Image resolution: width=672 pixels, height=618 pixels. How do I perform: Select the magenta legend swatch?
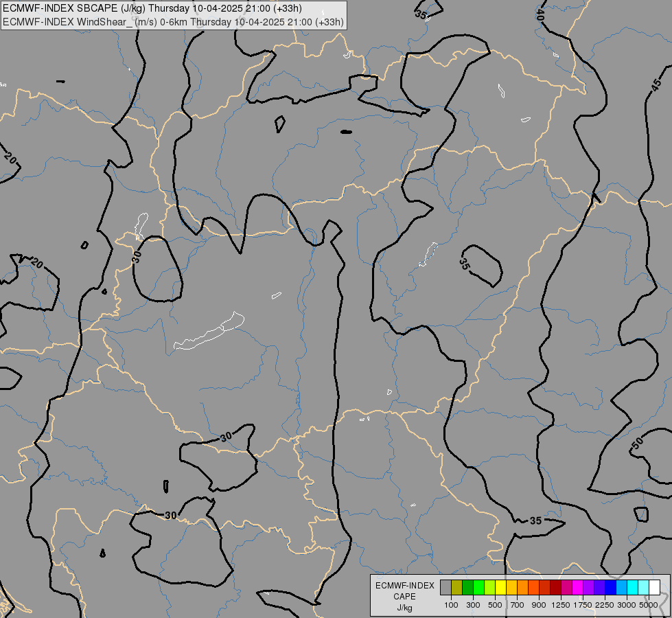578,588
